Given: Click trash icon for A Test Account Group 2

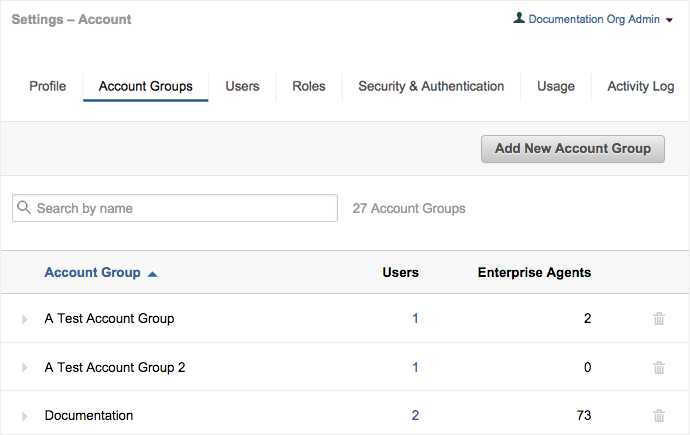Looking at the screenshot, I should (x=659, y=367).
